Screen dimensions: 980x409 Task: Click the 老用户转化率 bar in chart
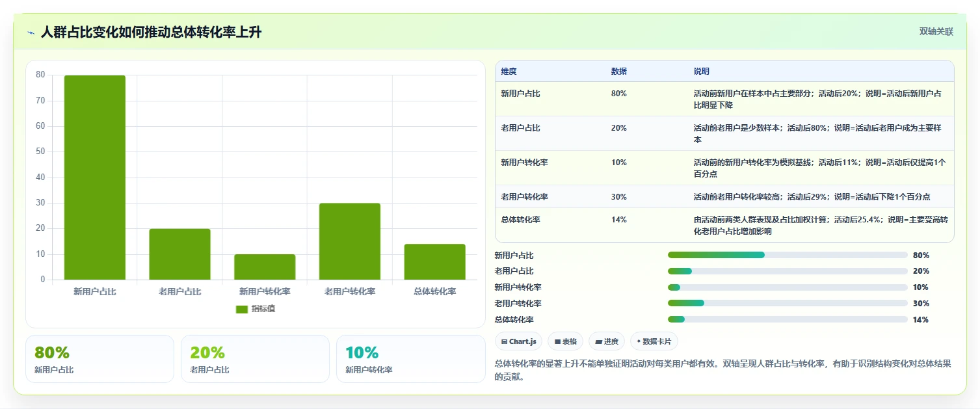click(x=350, y=242)
